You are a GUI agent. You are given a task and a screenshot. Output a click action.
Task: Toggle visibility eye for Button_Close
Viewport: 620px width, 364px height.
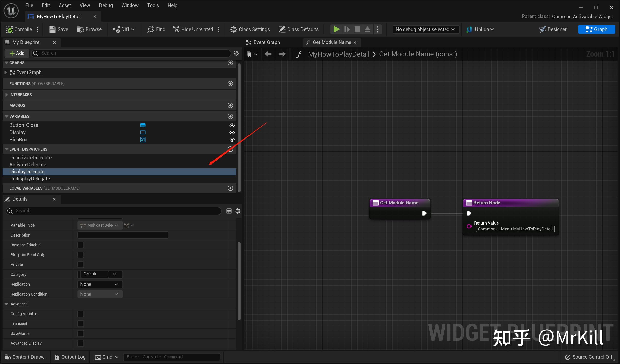(232, 125)
